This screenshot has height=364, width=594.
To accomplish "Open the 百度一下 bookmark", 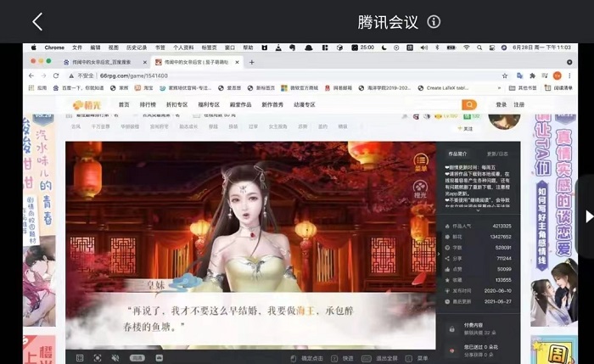I will click(78, 88).
